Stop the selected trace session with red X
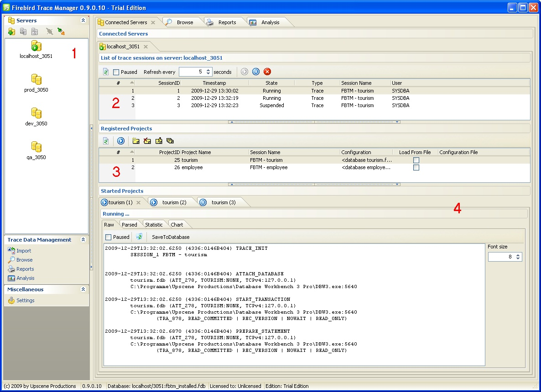541x392 pixels. [267, 72]
